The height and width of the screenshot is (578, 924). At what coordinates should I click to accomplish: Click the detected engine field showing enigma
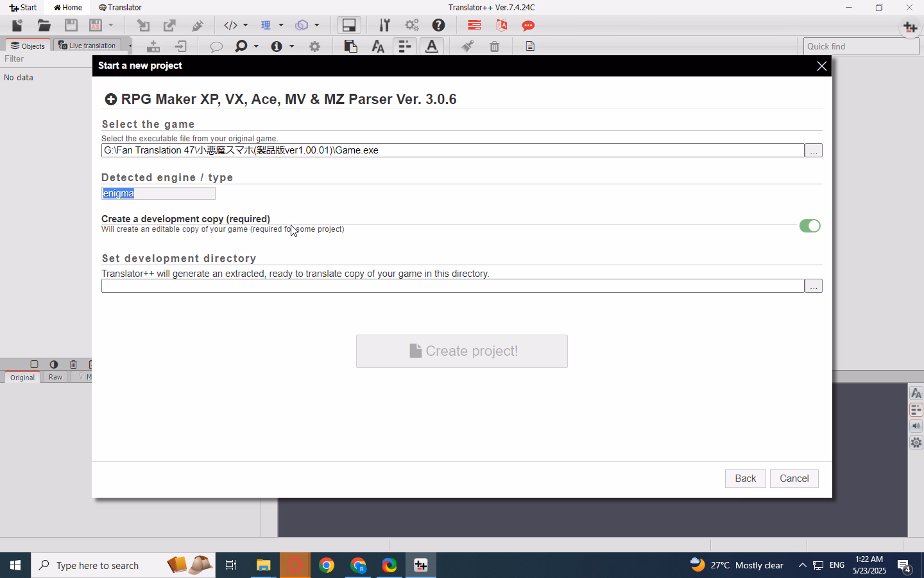tap(158, 193)
